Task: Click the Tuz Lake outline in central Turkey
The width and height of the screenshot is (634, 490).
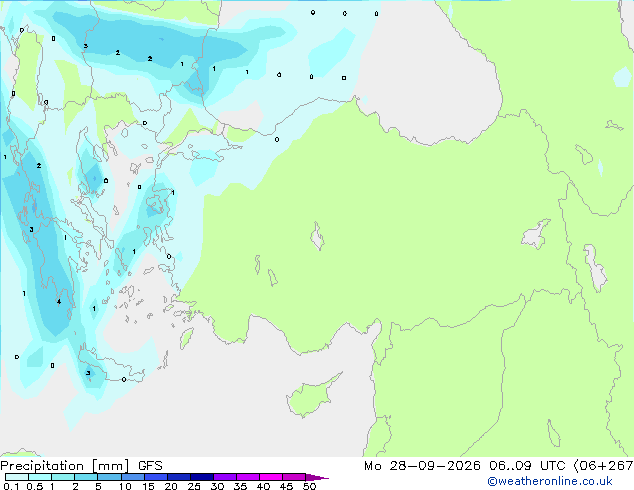Action: click(x=317, y=236)
